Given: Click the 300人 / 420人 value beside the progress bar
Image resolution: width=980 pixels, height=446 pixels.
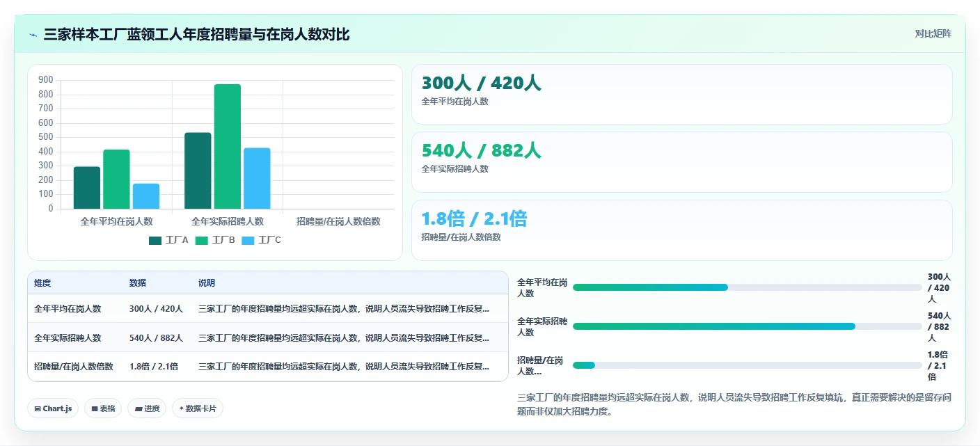Looking at the screenshot, I should (x=940, y=287).
